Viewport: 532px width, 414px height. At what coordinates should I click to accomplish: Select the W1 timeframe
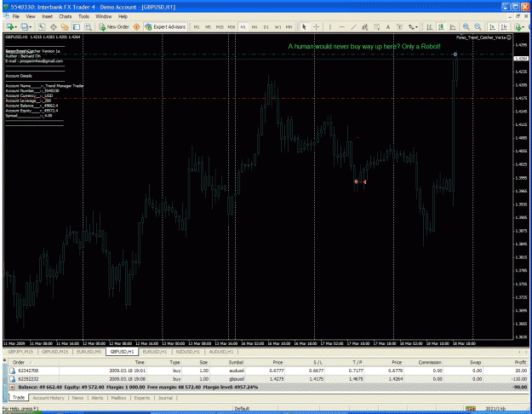tap(277, 27)
